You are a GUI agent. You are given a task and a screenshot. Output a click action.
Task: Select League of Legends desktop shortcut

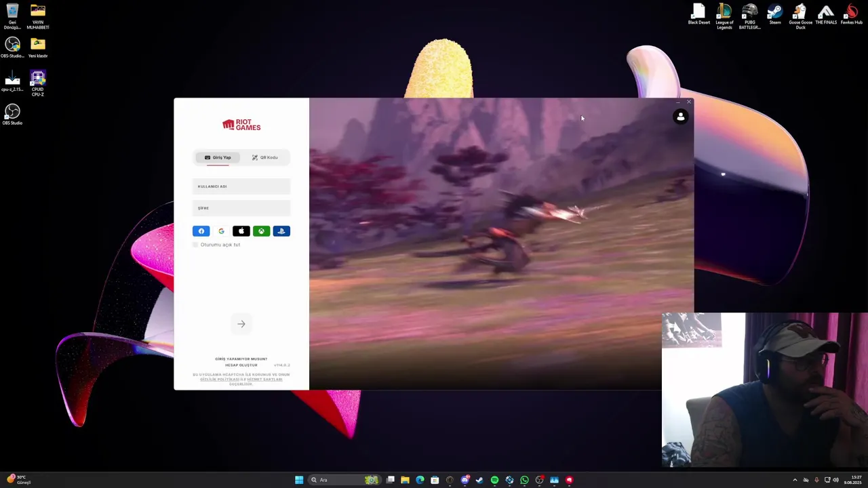tap(724, 17)
